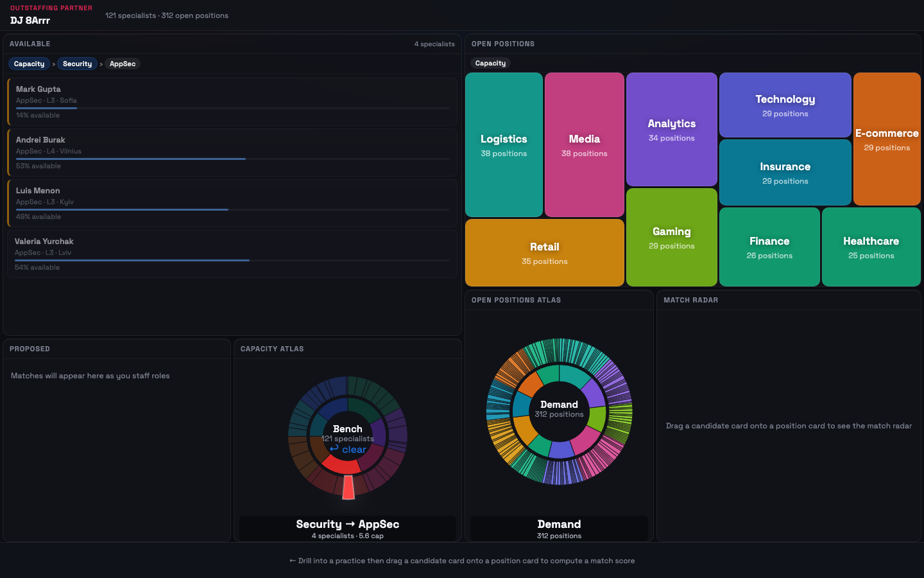The width and height of the screenshot is (924, 578).
Task: Click the AppSec breadcrumb chip
Action: tap(123, 64)
